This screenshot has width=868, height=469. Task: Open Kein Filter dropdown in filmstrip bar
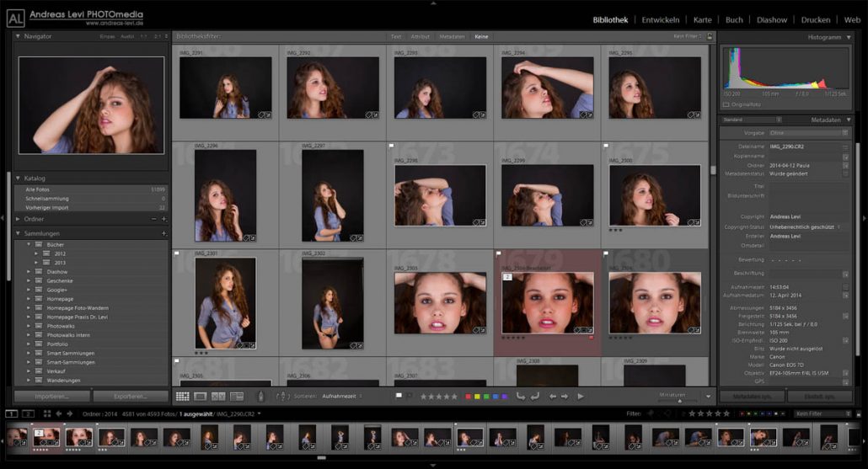click(822, 413)
